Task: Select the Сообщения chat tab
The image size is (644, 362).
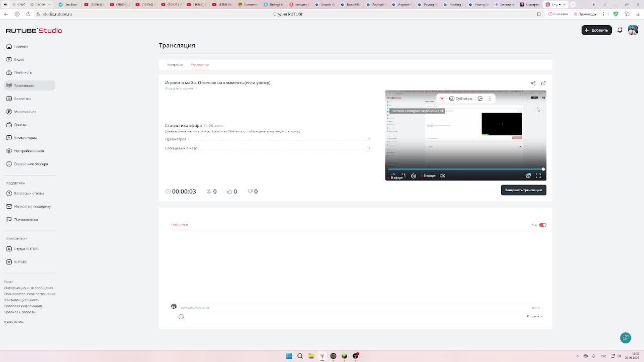Action: pyautogui.click(x=180, y=225)
